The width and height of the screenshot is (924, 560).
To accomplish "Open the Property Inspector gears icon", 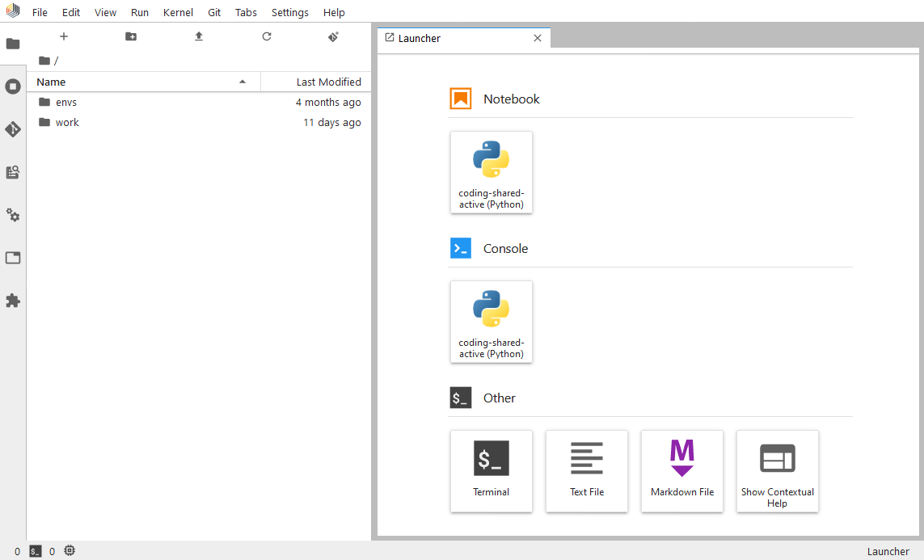I will (x=13, y=215).
